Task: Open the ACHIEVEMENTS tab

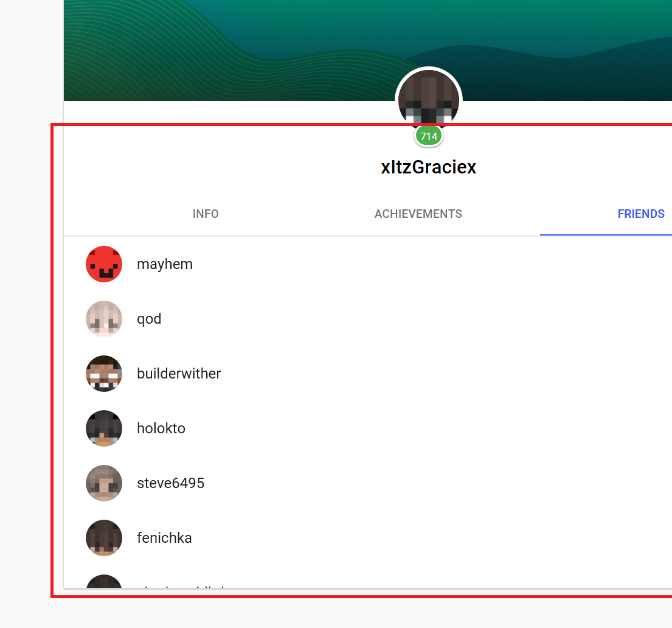Action: click(418, 214)
